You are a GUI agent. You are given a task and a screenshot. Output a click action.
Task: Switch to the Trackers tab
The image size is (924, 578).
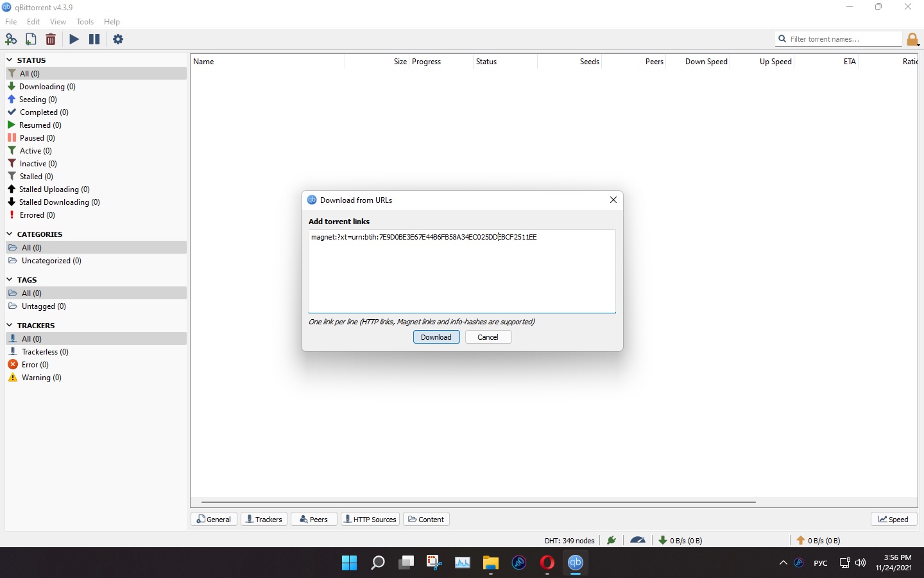(265, 519)
